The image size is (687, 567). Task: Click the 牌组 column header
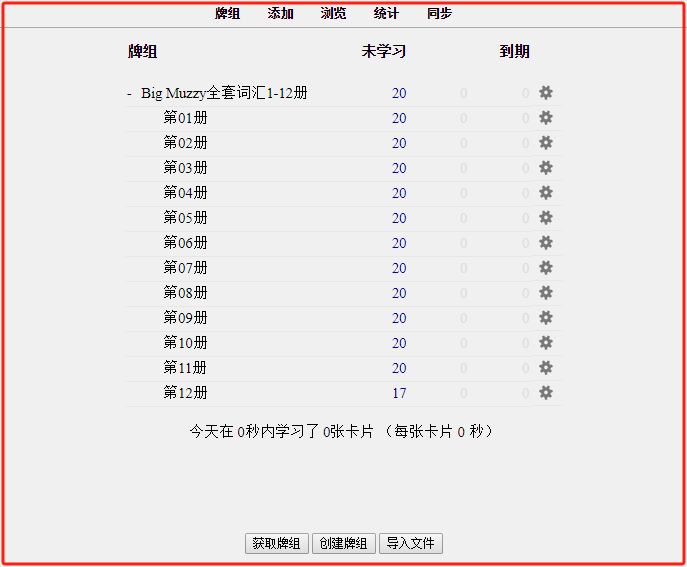142,51
